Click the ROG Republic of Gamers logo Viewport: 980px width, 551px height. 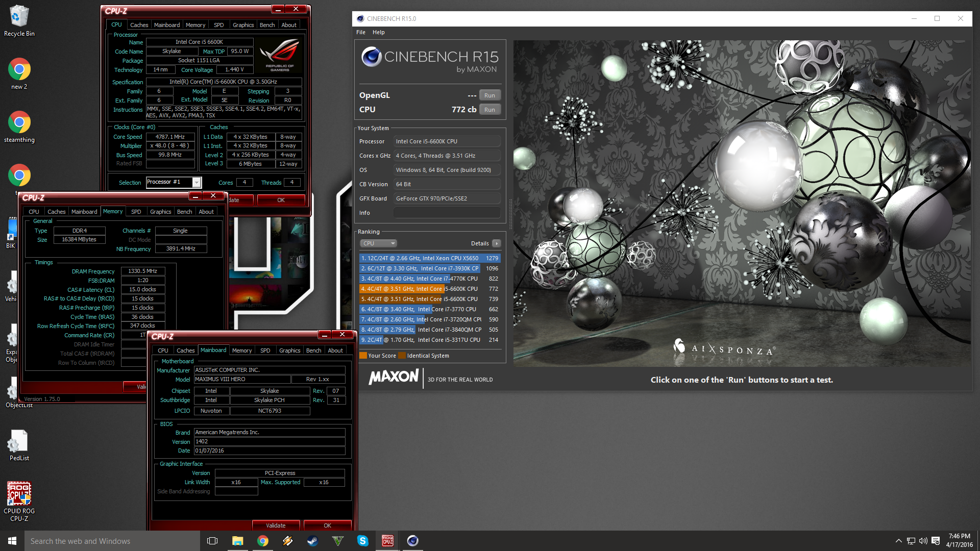(280, 56)
